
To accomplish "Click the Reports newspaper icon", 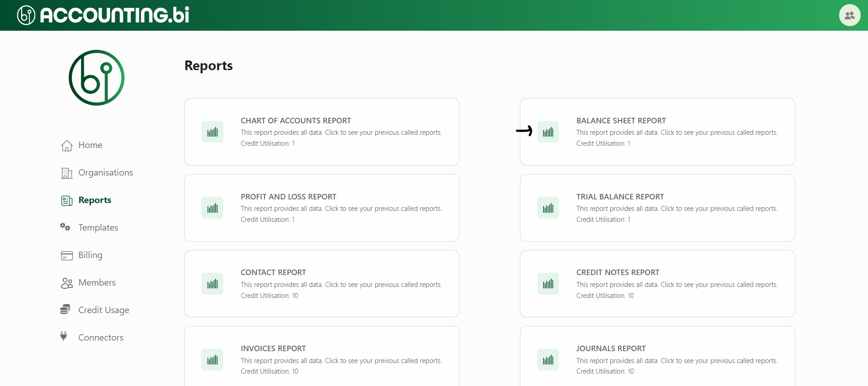I will [x=67, y=200].
